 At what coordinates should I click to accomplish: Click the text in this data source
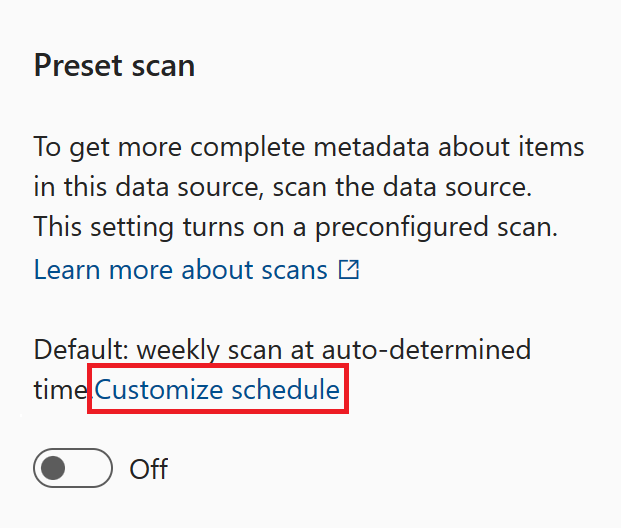[149, 187]
